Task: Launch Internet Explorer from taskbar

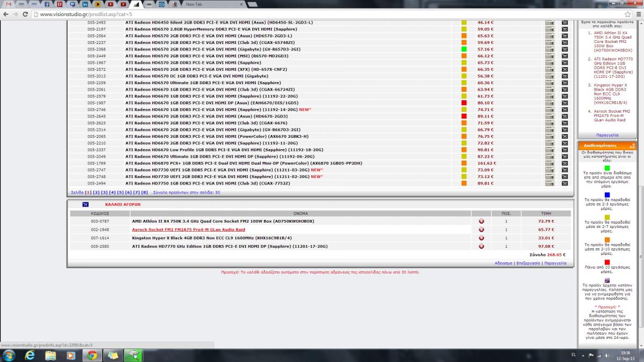Action: coord(30,355)
